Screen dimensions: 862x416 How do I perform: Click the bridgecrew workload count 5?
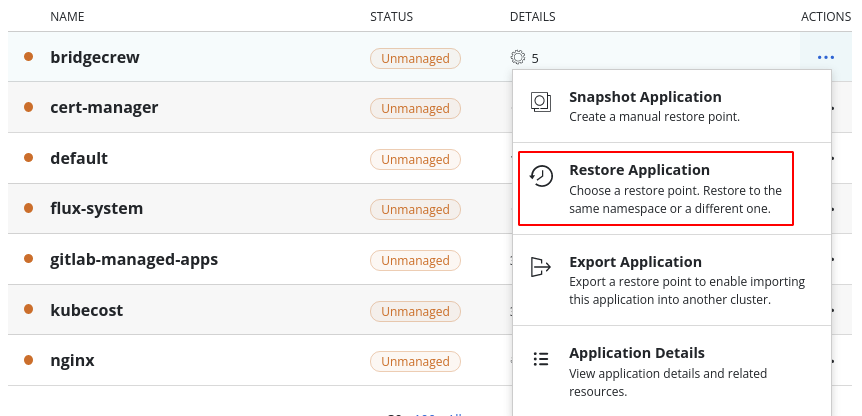(x=535, y=58)
